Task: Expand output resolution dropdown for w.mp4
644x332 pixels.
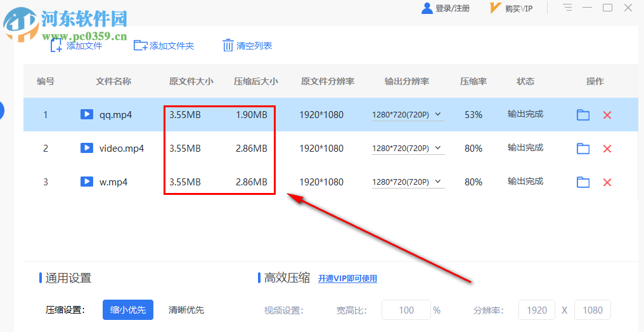Action: 438,182
